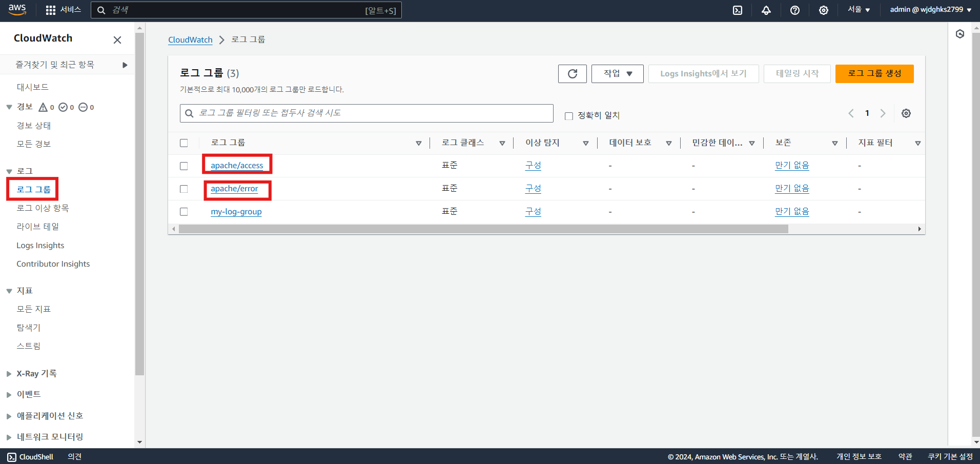Select all log groups checkbox
Screen dimensions: 980x464
coord(184,143)
